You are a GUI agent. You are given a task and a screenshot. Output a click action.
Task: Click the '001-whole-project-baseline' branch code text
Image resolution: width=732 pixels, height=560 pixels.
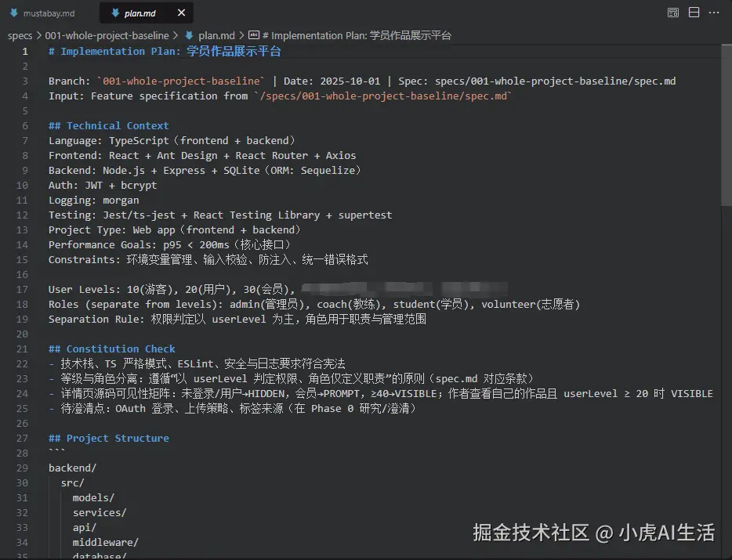(x=181, y=81)
